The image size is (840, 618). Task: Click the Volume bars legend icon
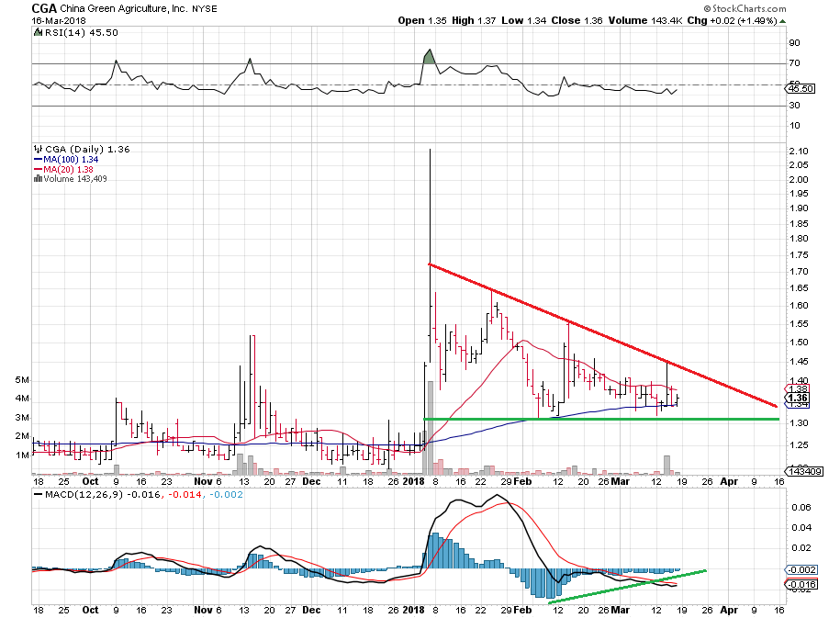click(38, 179)
